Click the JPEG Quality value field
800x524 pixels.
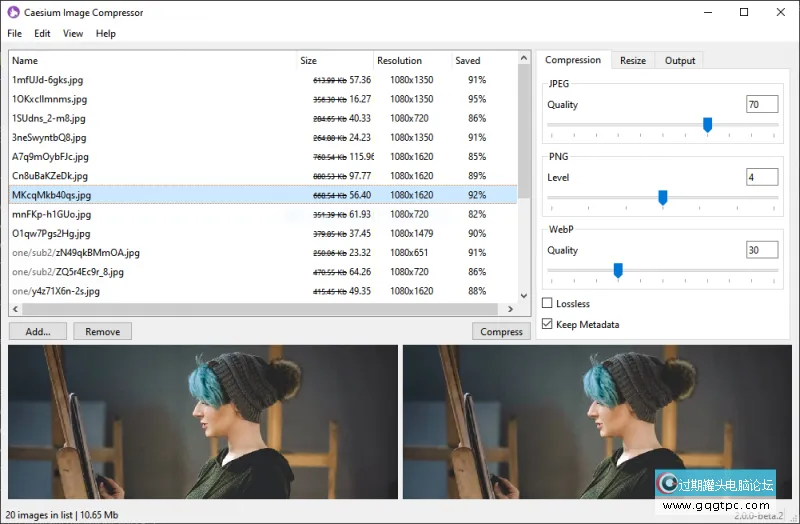point(761,105)
